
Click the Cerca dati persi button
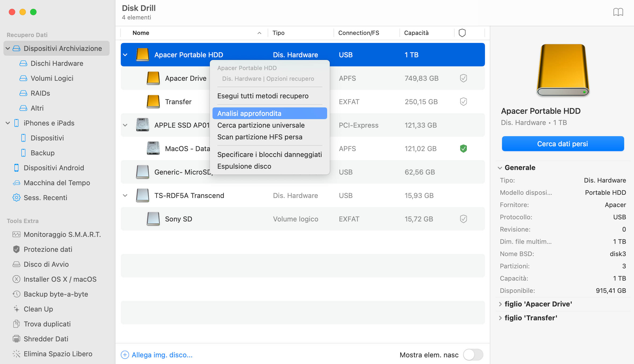563,144
